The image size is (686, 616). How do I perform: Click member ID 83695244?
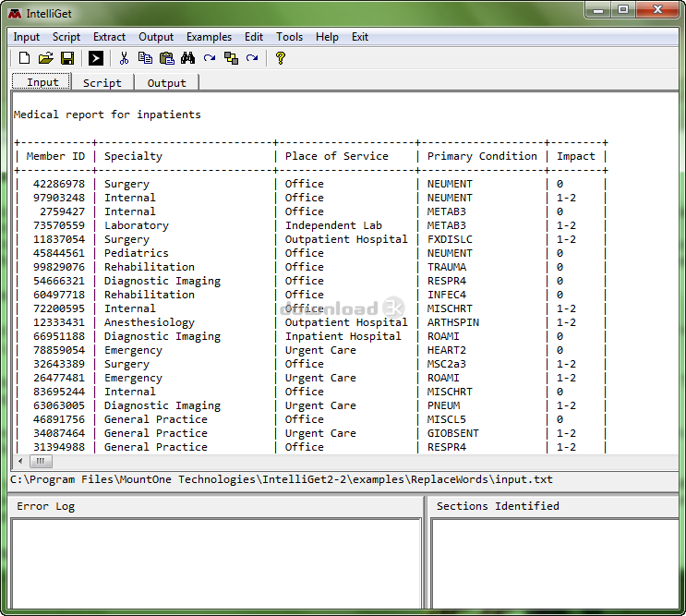click(x=59, y=392)
